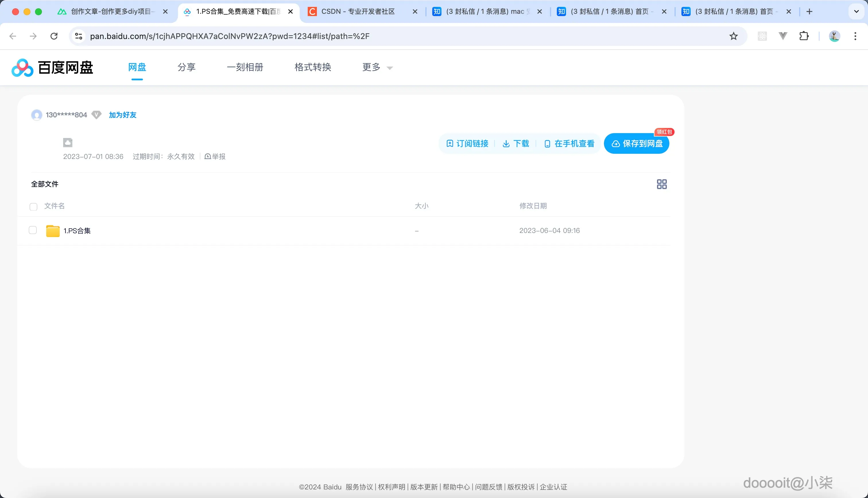
Task: Click the 加为好友 add friend link
Action: tap(122, 115)
